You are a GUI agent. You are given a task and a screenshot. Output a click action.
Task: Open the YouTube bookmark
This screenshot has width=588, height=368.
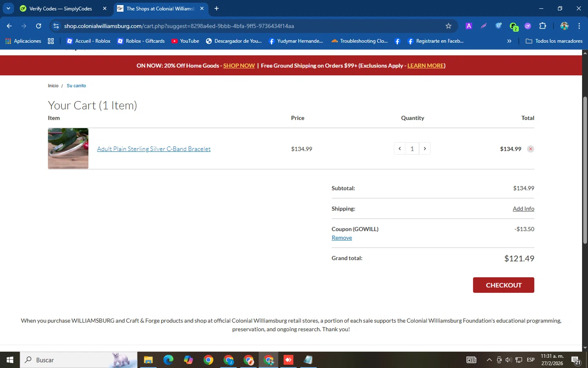tap(185, 41)
